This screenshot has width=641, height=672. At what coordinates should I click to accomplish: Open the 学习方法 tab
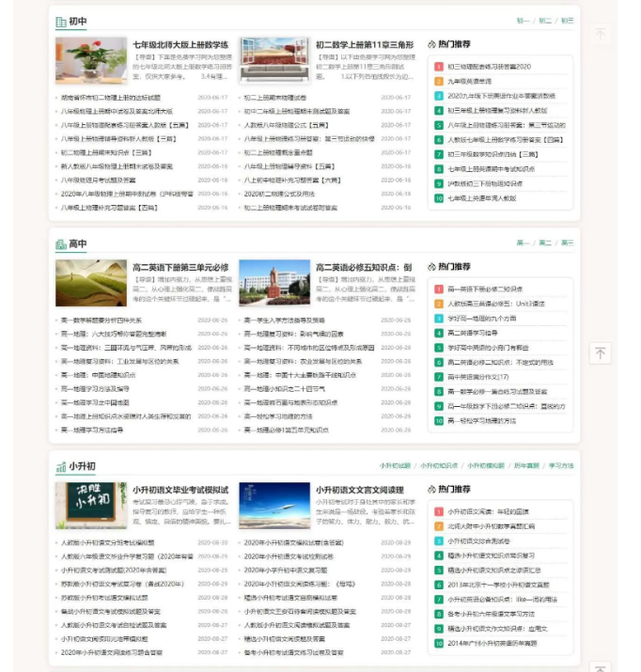[561, 465]
